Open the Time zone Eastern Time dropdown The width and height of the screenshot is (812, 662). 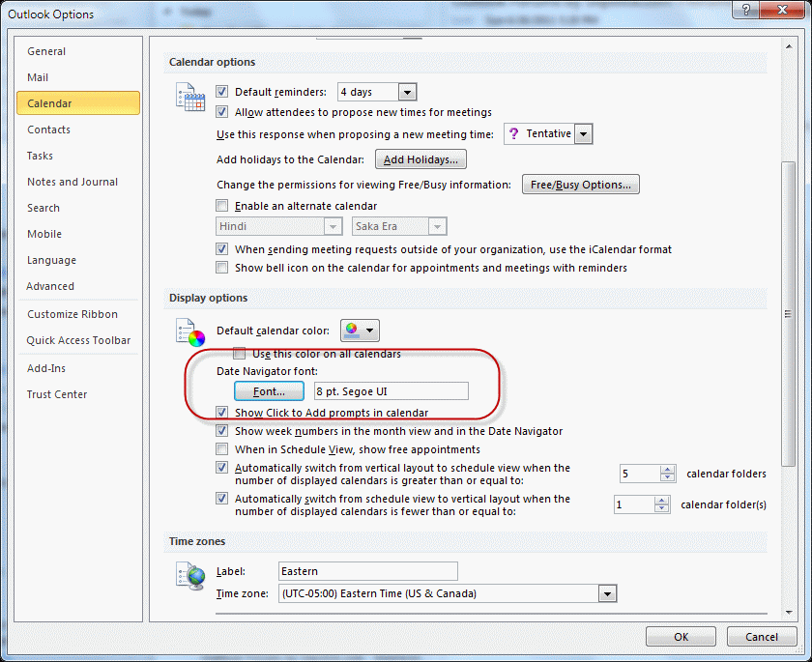click(x=607, y=593)
